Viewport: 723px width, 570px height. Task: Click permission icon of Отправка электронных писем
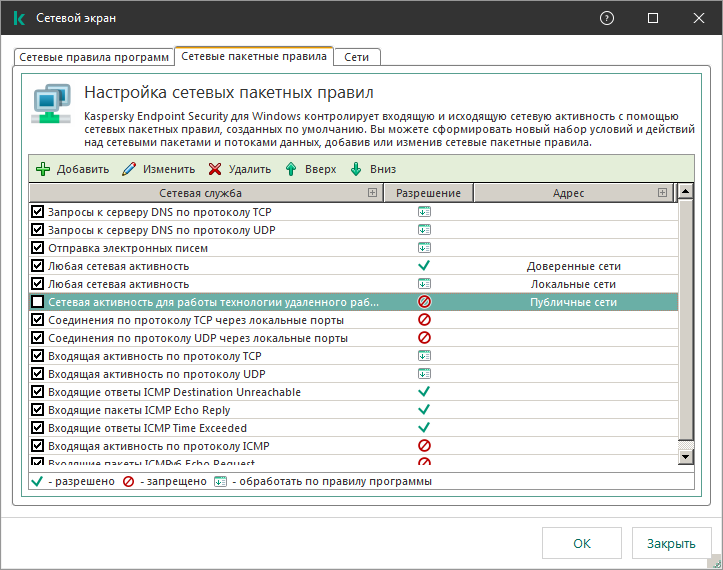(x=424, y=248)
